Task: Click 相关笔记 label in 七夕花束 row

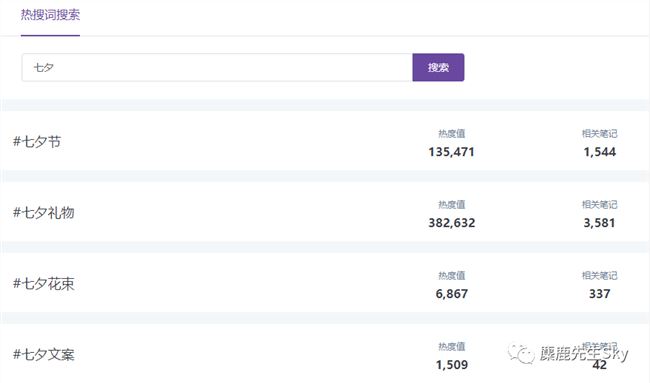Action: pos(599,275)
